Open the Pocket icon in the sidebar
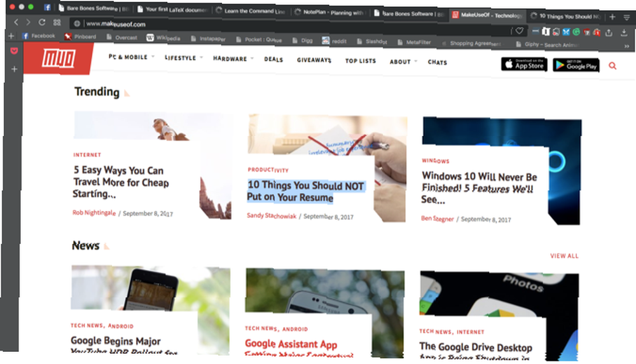 tap(14, 51)
